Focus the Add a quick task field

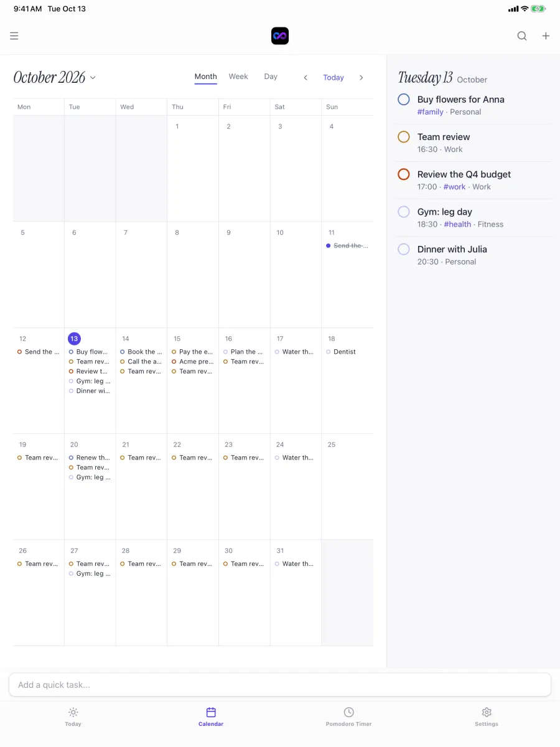[x=280, y=685]
